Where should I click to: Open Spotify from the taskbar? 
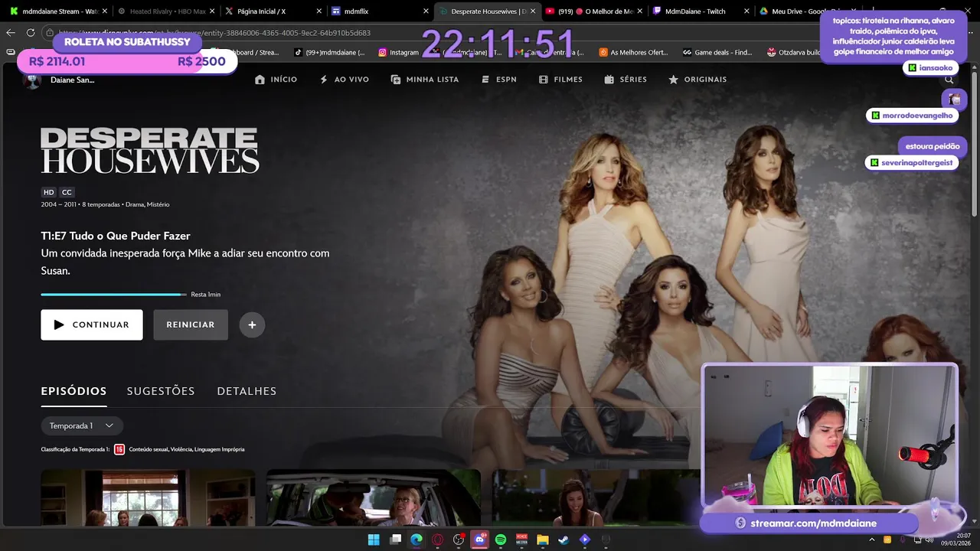pyautogui.click(x=501, y=540)
